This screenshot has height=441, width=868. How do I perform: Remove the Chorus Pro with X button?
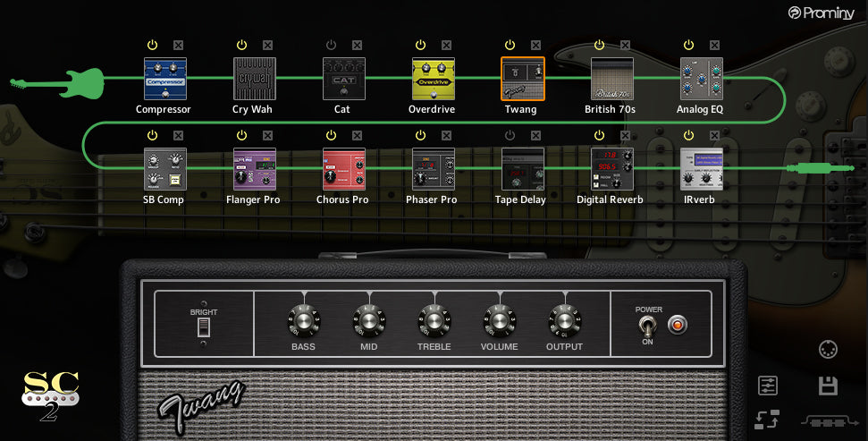pos(357,135)
